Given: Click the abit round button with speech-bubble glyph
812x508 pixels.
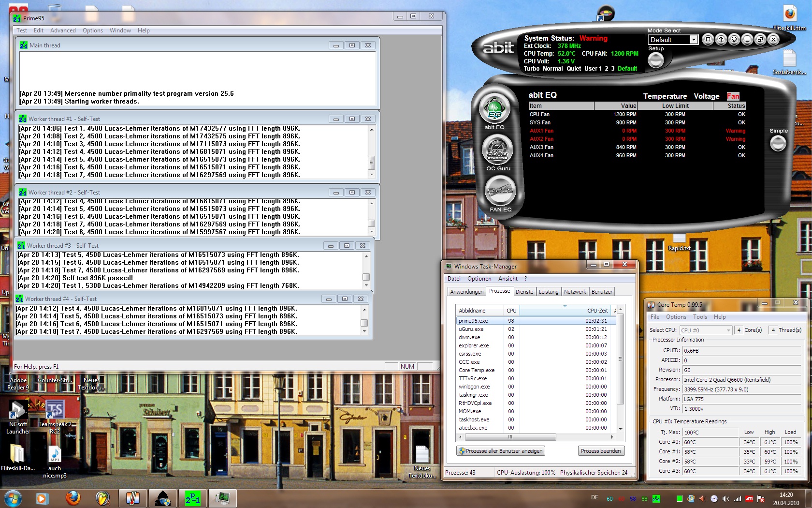Looking at the screenshot, I should (734, 39).
